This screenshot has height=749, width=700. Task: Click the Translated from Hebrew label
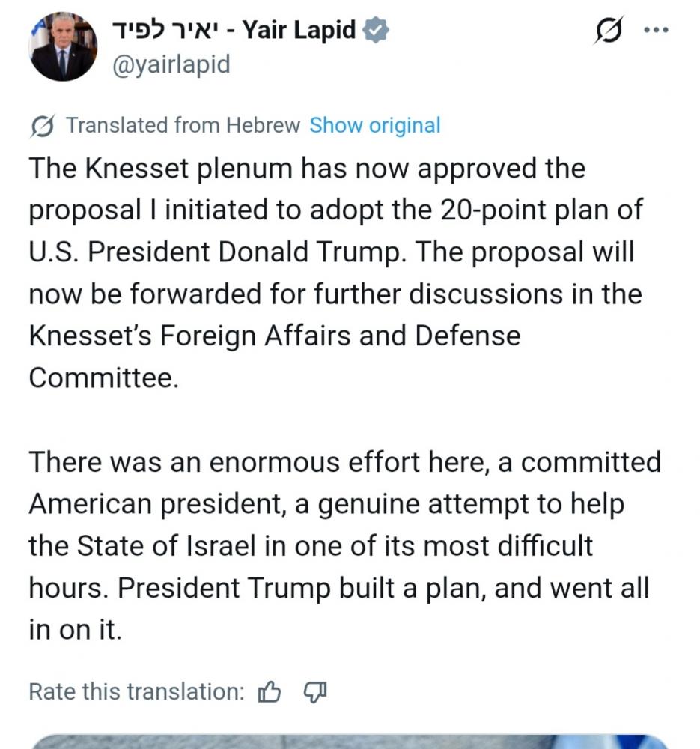point(183,125)
